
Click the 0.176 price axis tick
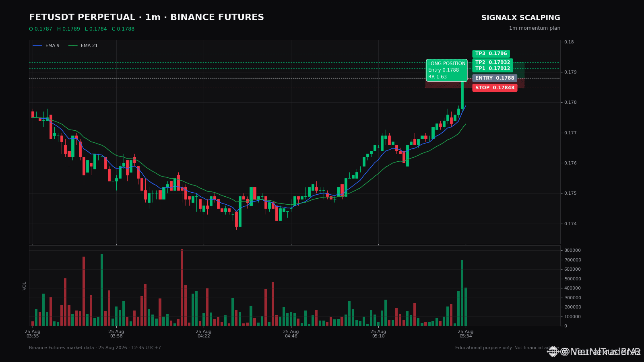pyautogui.click(x=570, y=163)
